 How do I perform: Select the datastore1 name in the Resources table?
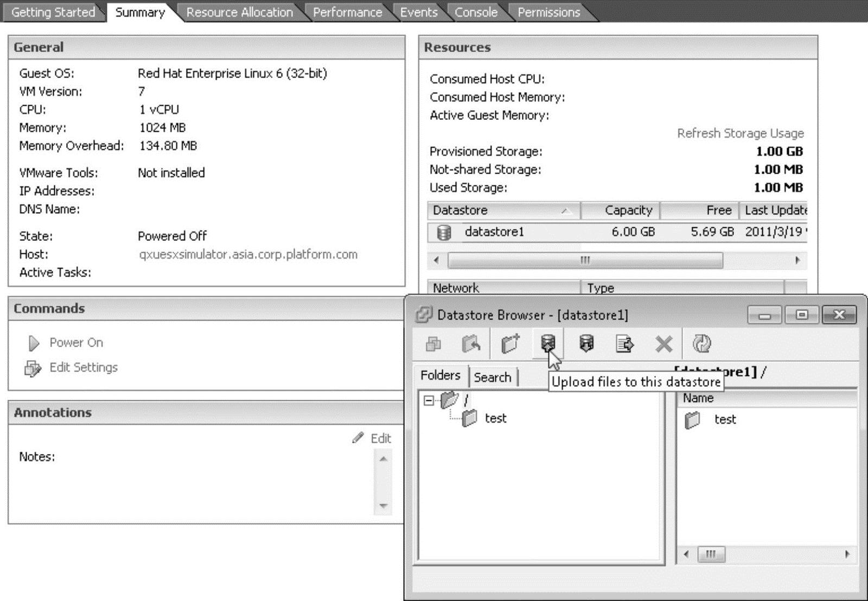(494, 232)
